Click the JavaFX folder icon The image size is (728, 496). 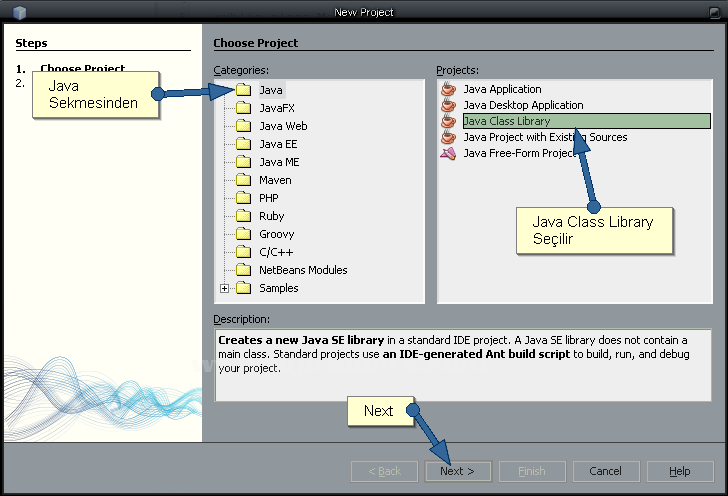[243, 108]
